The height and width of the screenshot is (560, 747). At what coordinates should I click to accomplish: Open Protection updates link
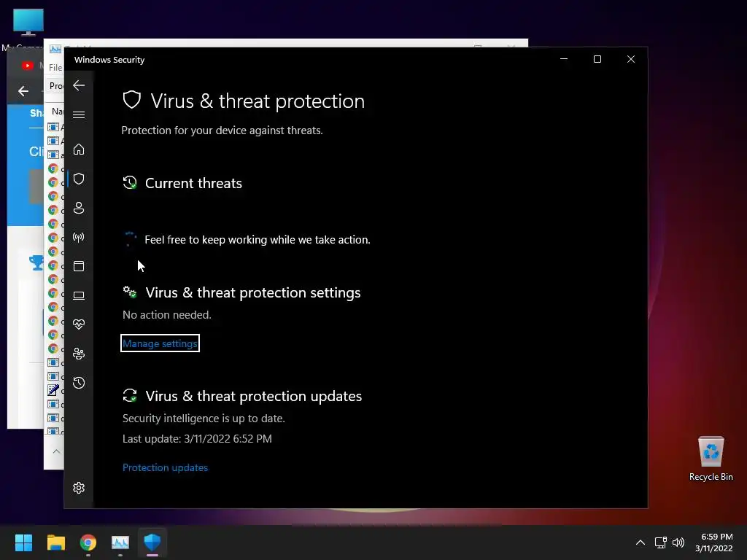click(x=165, y=467)
